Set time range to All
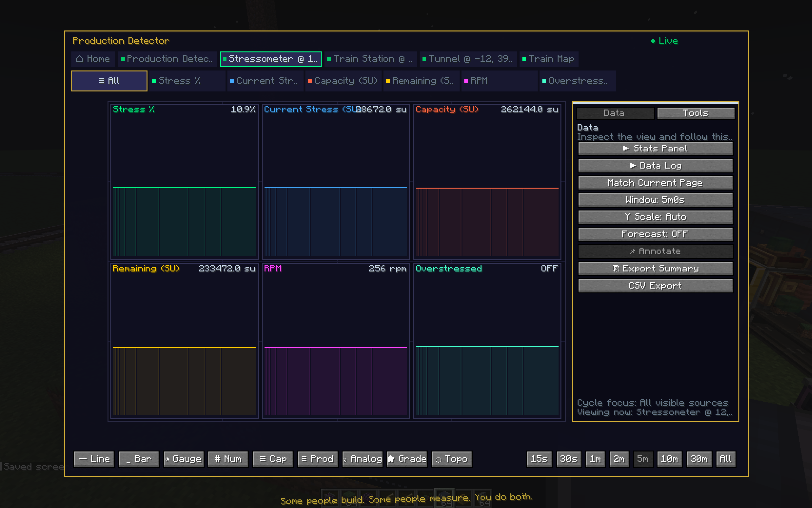Image resolution: width=812 pixels, height=508 pixels. point(726,459)
